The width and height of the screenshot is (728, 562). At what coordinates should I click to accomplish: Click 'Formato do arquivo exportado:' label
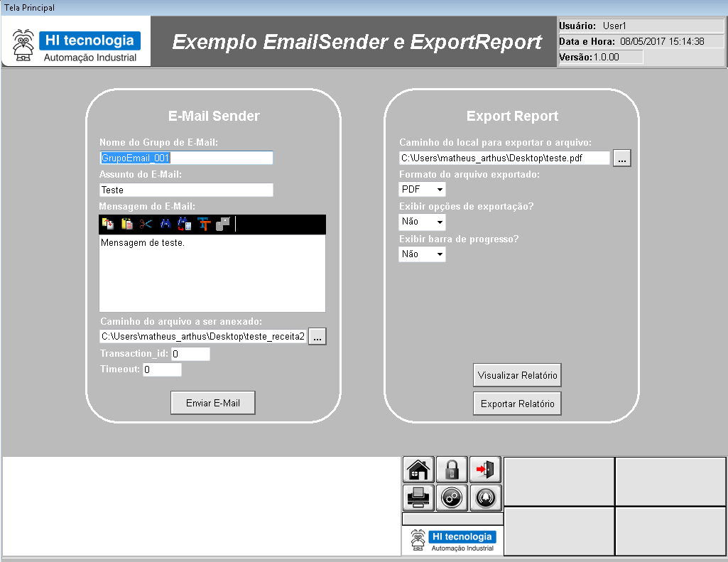coord(469,174)
